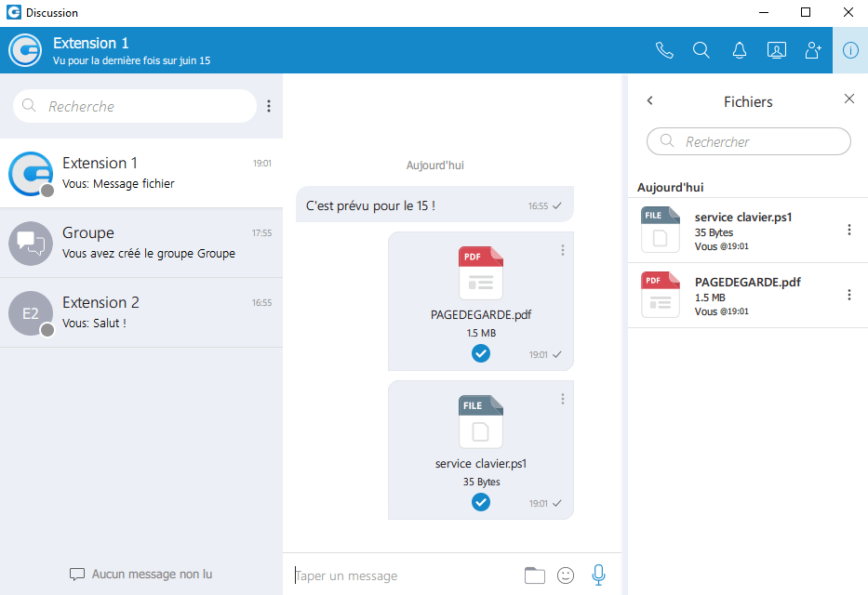Open the Extension 1 conversation

pos(141,173)
